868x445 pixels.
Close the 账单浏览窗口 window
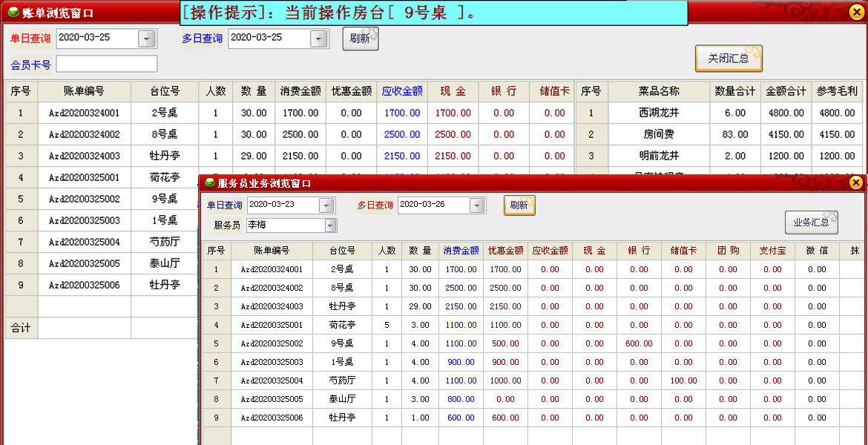pos(856,12)
